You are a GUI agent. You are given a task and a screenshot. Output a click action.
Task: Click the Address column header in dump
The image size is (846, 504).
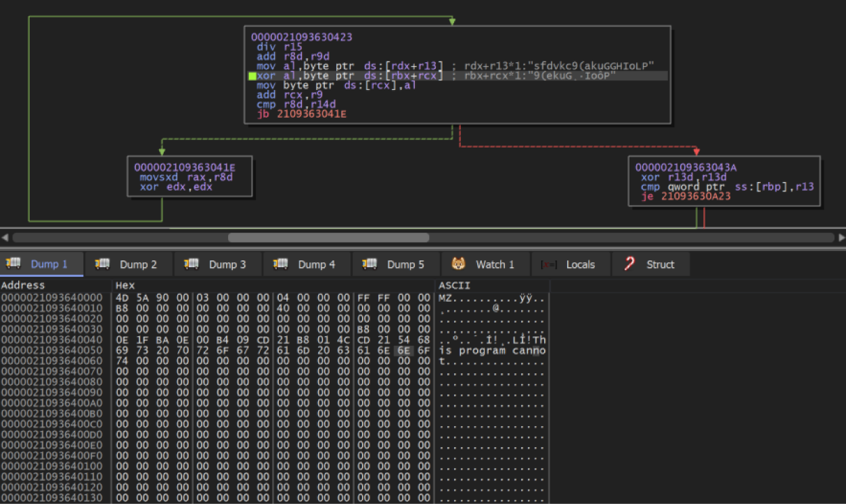point(23,285)
